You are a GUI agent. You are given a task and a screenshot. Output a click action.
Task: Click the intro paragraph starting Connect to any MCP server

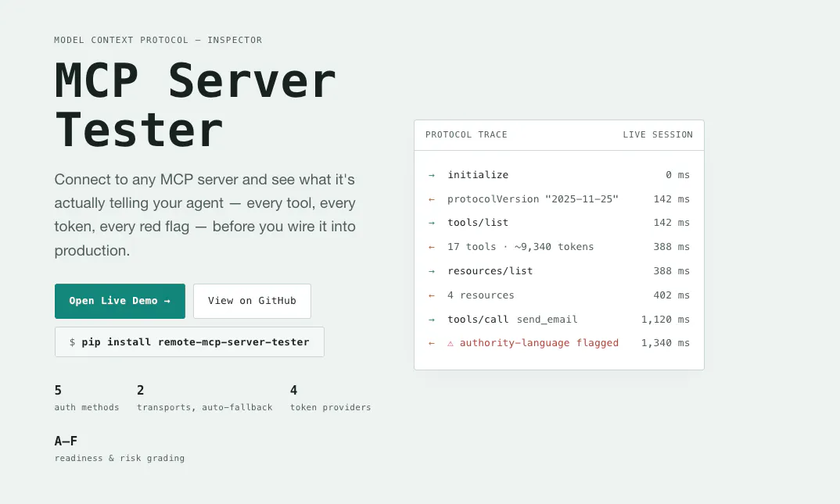coord(205,215)
